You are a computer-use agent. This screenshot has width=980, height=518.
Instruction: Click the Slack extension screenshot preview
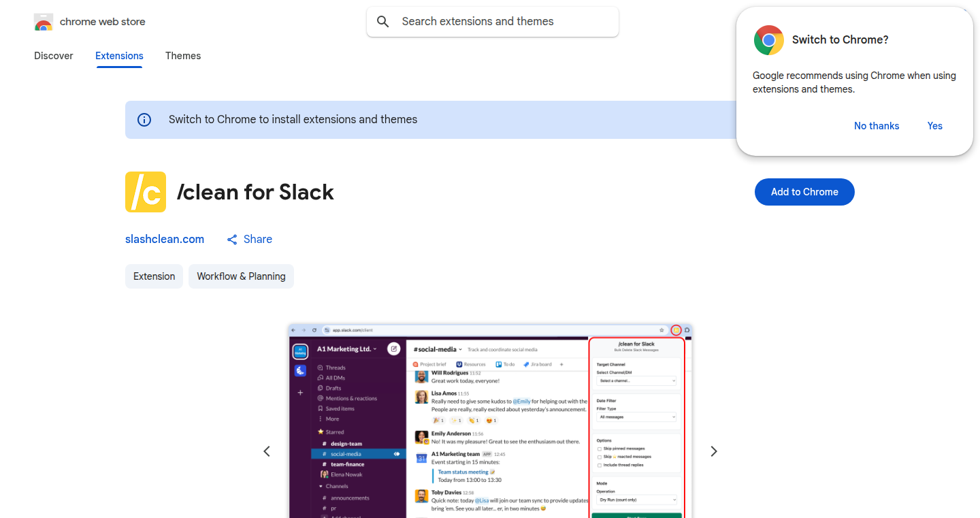490,421
